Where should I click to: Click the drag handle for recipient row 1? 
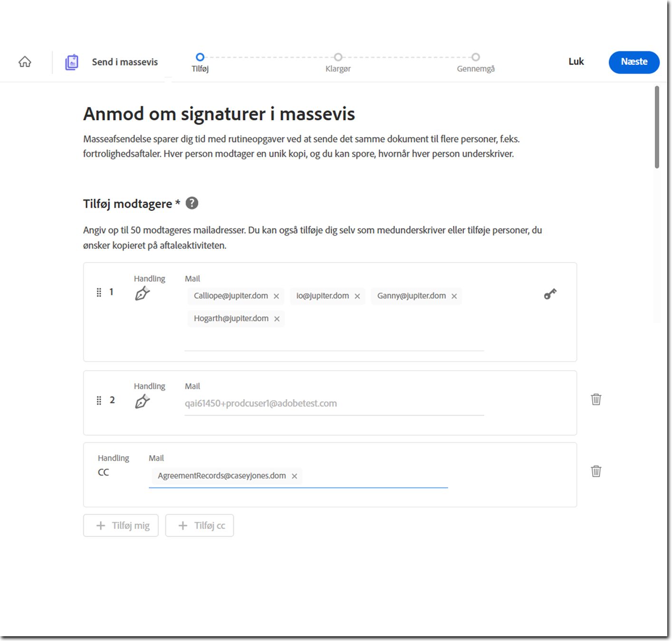[x=99, y=292]
